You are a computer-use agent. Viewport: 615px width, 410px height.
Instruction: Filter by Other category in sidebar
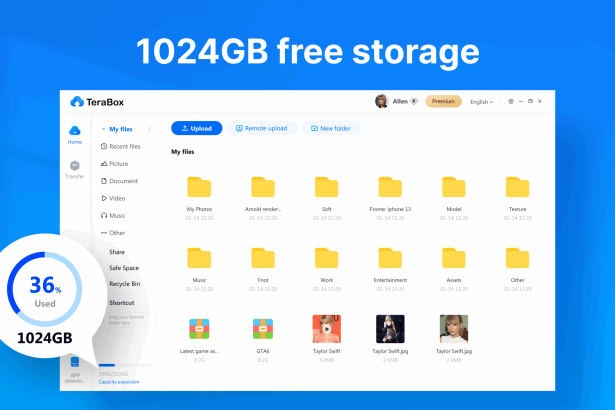click(113, 233)
